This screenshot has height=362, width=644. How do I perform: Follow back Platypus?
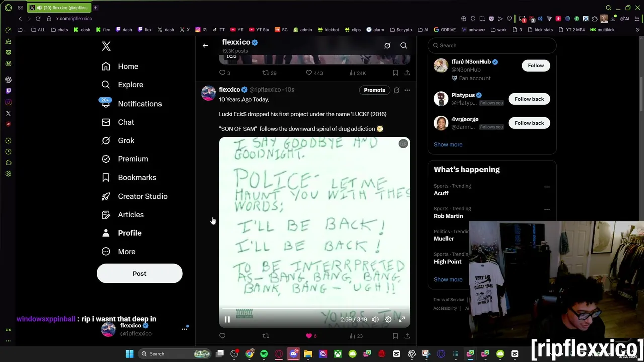click(529, 99)
